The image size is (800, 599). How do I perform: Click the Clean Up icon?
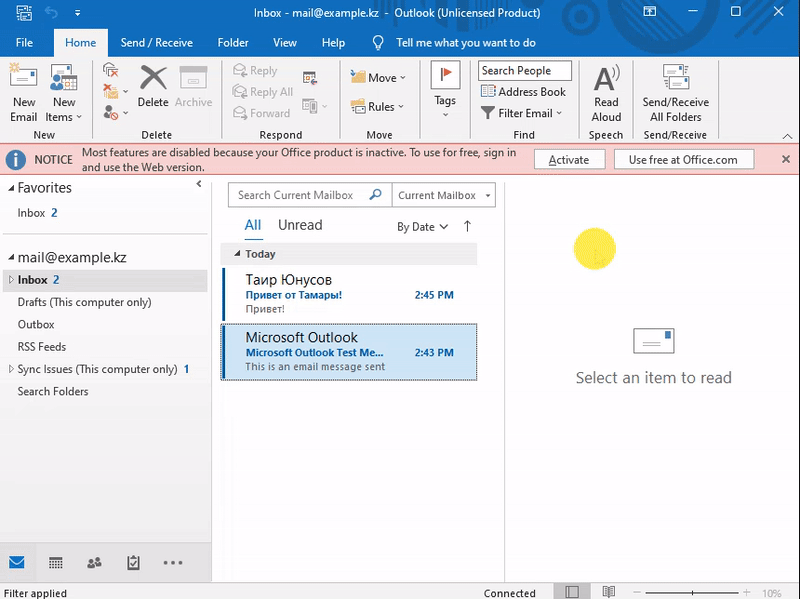pos(111,91)
